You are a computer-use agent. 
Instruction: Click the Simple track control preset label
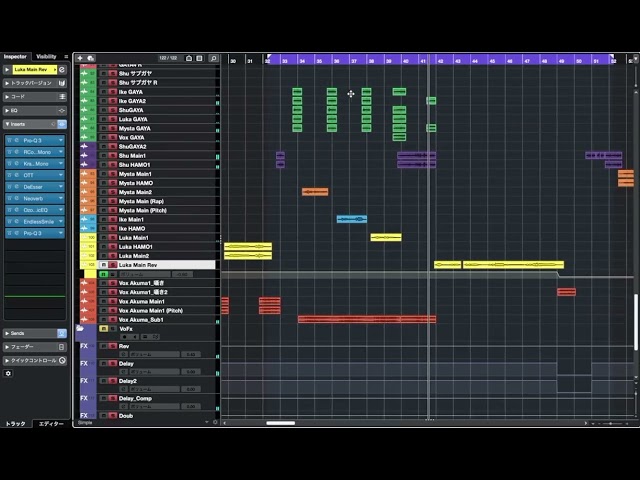(85, 422)
